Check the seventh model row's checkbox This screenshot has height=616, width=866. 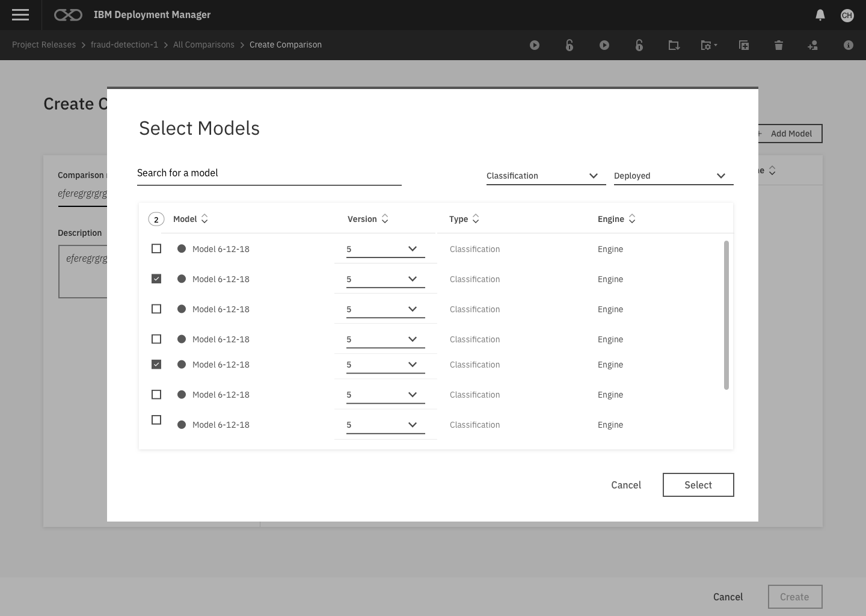(156, 419)
